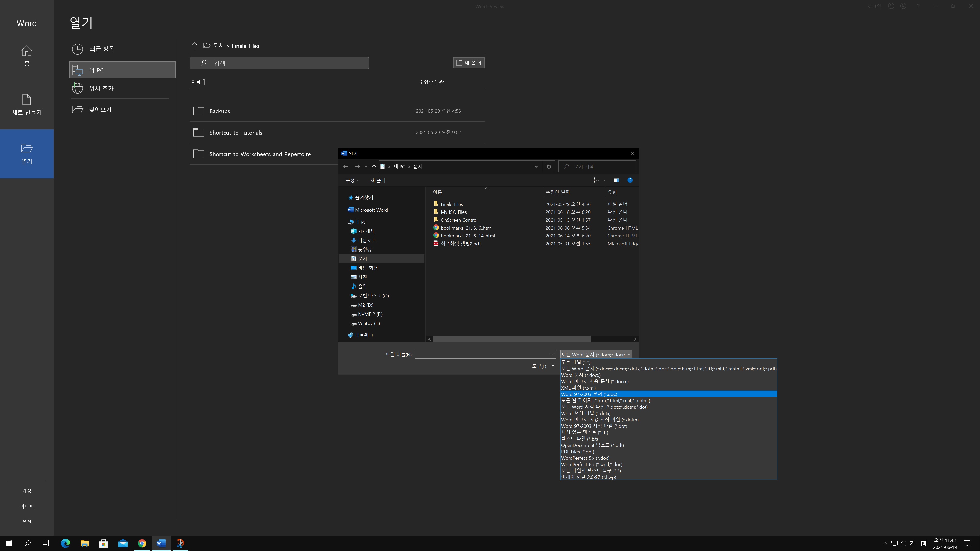Choose All Files (모든 파일 *.*) filter
This screenshot has width=980, height=551.
(668, 362)
